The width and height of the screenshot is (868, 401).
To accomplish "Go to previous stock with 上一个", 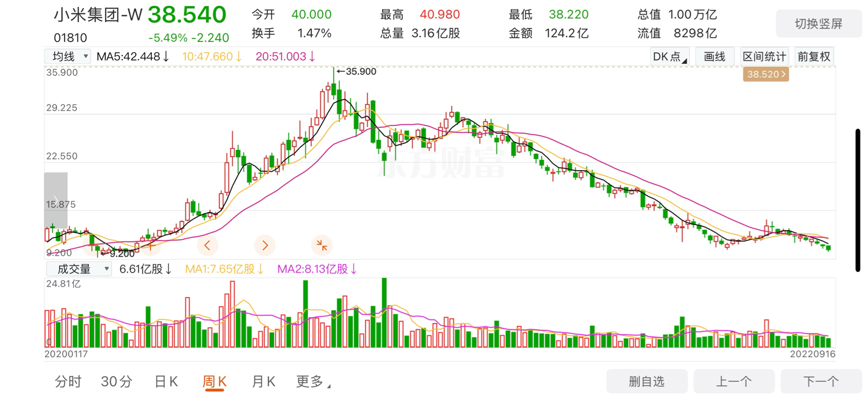I will tap(734, 381).
